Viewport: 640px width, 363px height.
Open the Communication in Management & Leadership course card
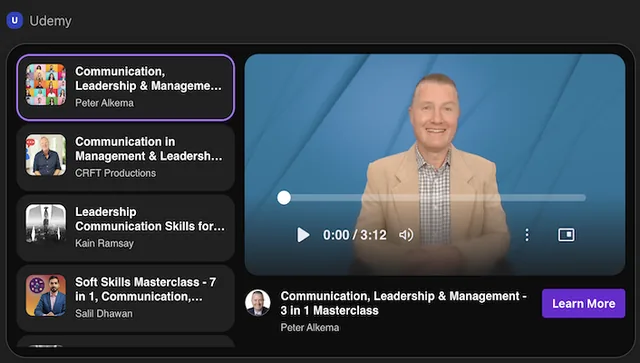pyautogui.click(x=126, y=157)
